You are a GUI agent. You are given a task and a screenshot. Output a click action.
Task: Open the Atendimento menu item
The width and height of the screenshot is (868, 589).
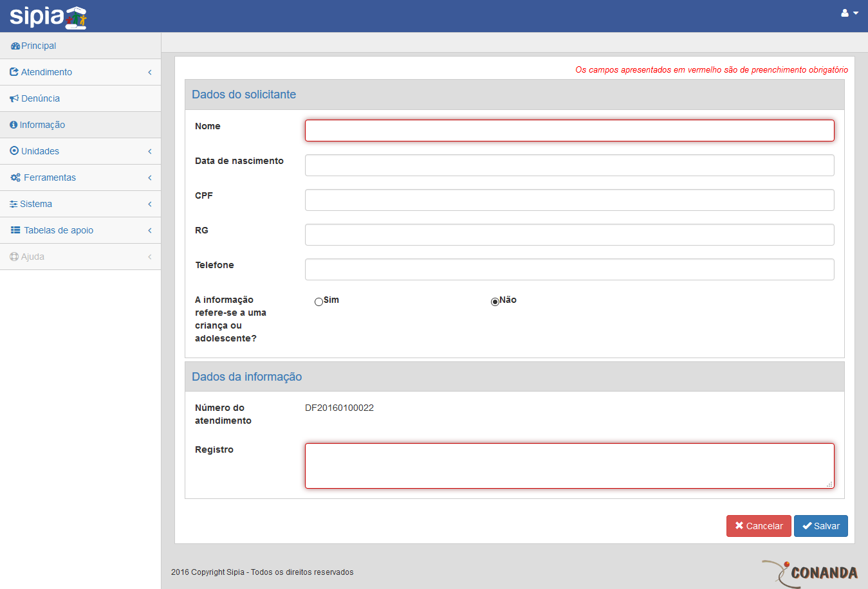click(x=80, y=72)
